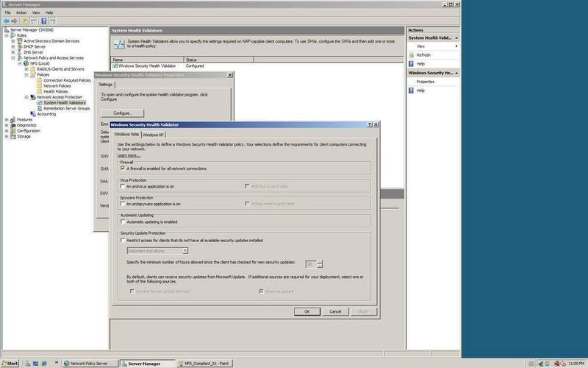588x368 pixels.
Task: Check 'An antivirus application is on'
Action: pyautogui.click(x=123, y=186)
